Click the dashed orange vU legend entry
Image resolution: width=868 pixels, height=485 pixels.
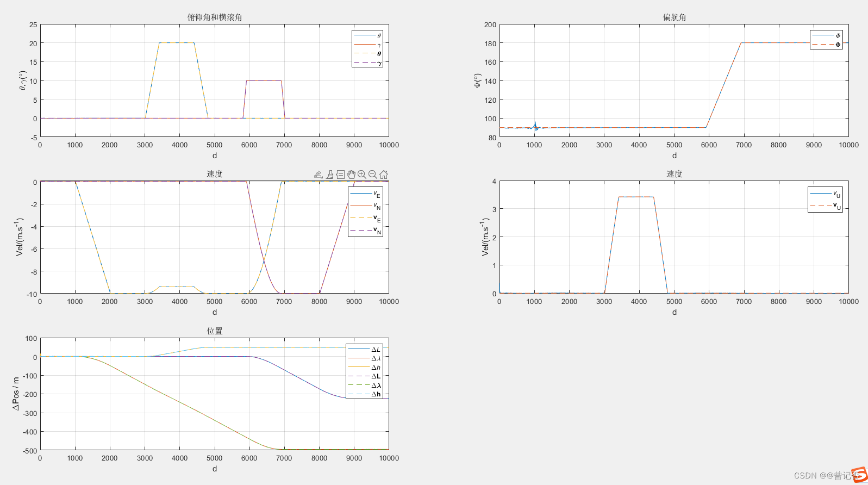click(825, 206)
